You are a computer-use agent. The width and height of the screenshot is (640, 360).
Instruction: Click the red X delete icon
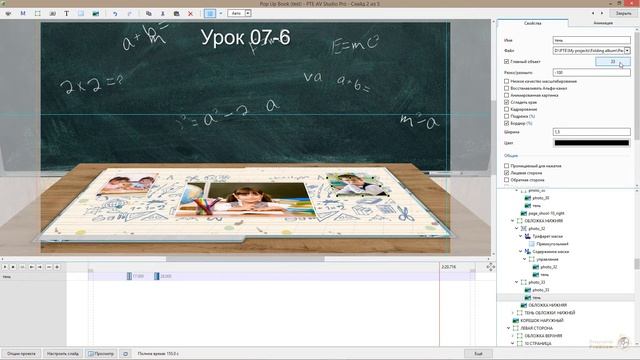coord(190,13)
